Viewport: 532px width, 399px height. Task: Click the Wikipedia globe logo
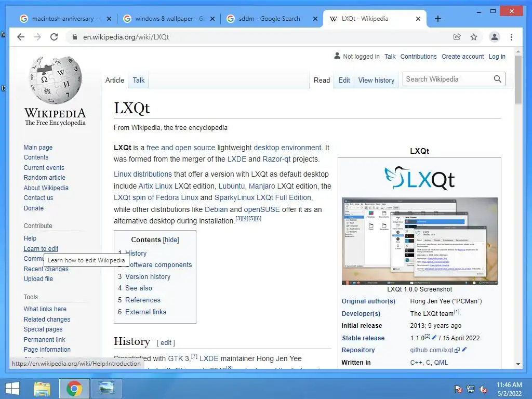tap(55, 79)
